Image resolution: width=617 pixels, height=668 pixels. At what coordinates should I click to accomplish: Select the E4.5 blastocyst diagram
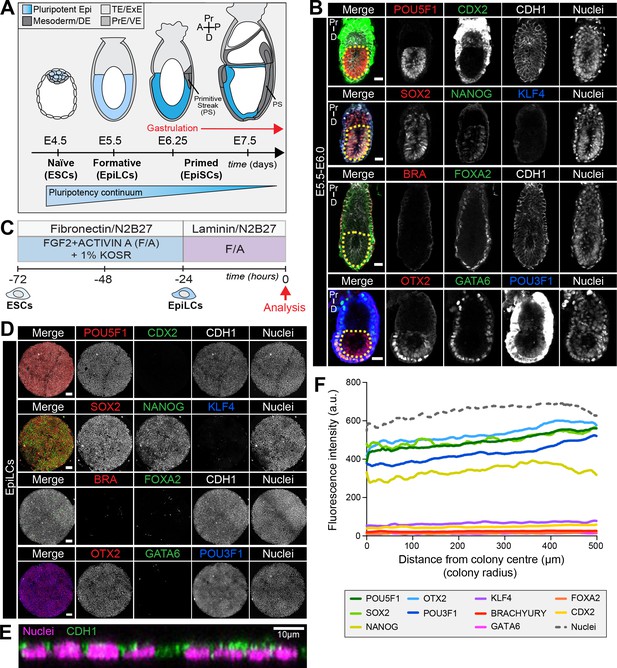56,95
